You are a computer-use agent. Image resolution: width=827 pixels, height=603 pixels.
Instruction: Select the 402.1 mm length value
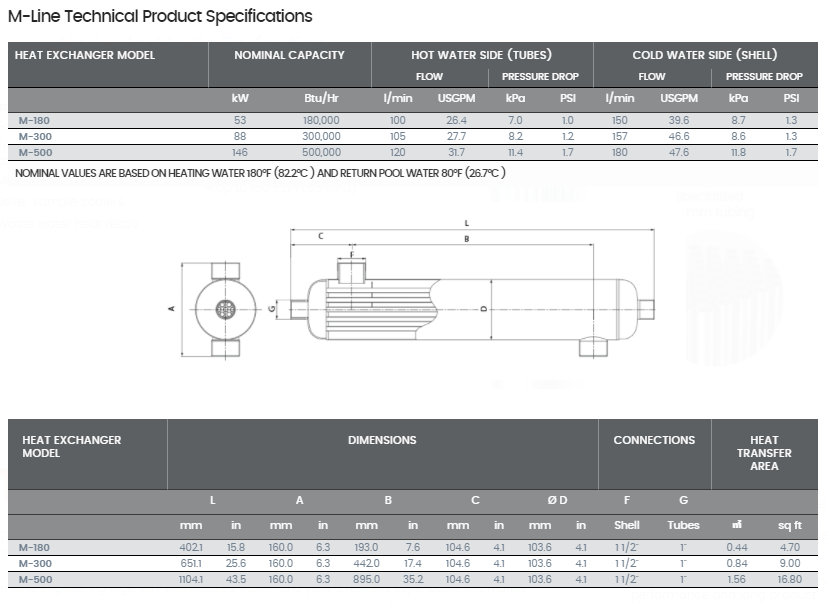[191, 548]
